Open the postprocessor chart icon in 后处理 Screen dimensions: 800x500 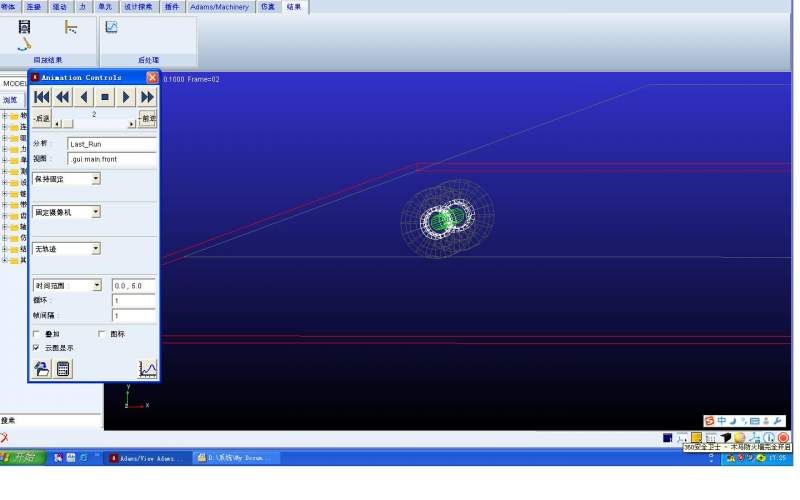pos(111,27)
